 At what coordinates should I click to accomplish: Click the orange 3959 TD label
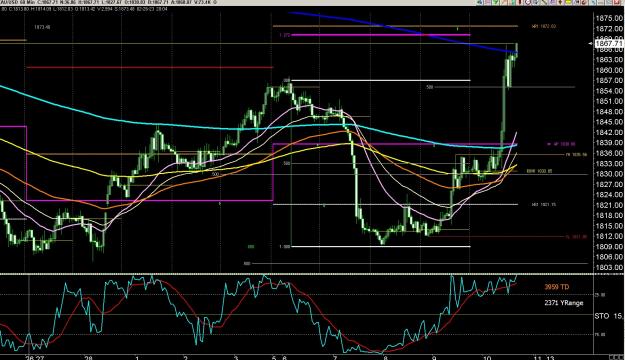coord(557,287)
